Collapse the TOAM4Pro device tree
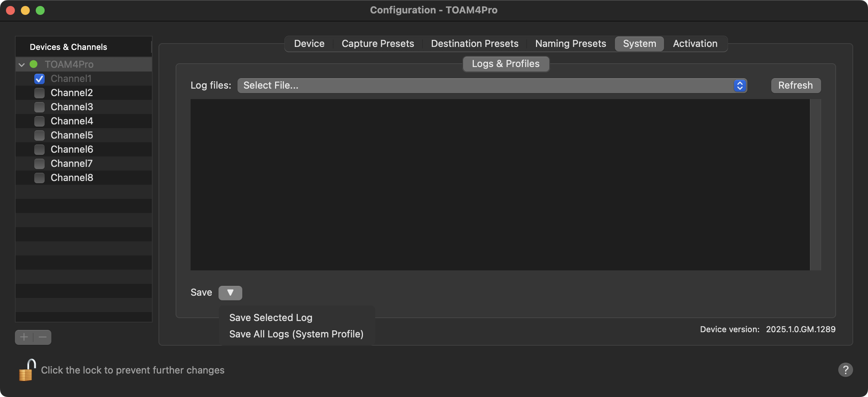This screenshot has width=868, height=397. click(22, 64)
